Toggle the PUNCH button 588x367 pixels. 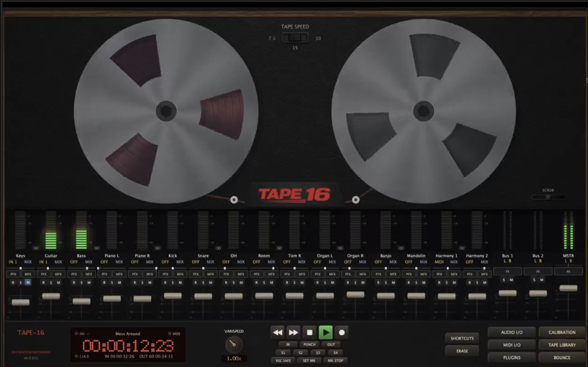point(310,345)
